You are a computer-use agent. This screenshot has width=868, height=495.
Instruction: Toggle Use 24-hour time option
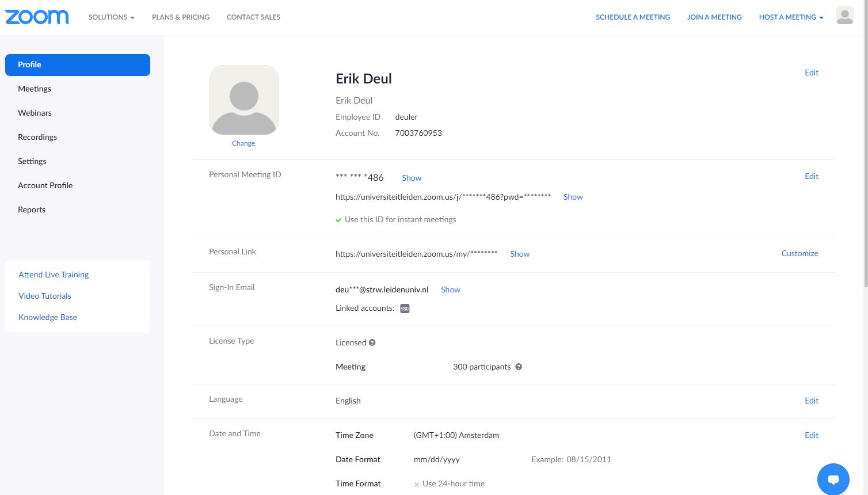click(417, 484)
